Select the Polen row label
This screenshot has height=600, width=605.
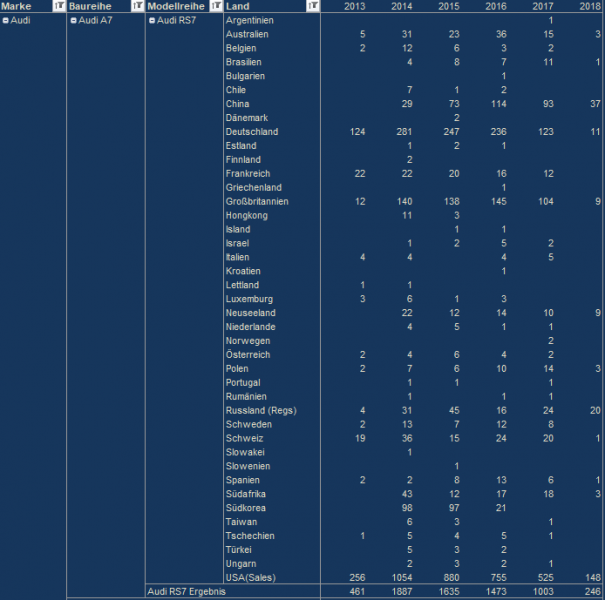(237, 368)
